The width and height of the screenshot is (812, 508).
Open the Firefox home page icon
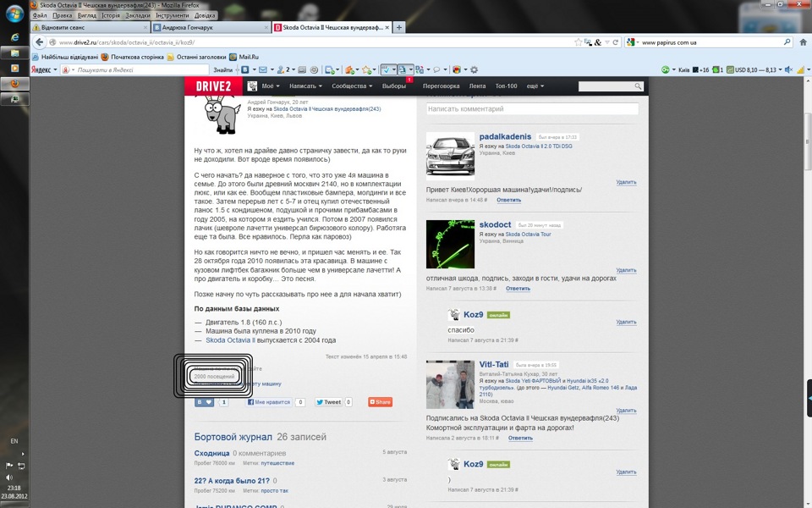803,42
